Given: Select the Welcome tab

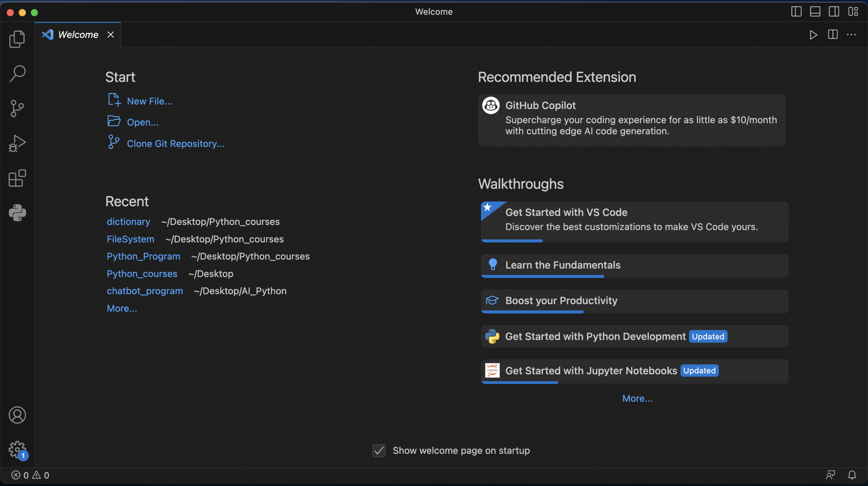Looking at the screenshot, I should coord(77,35).
